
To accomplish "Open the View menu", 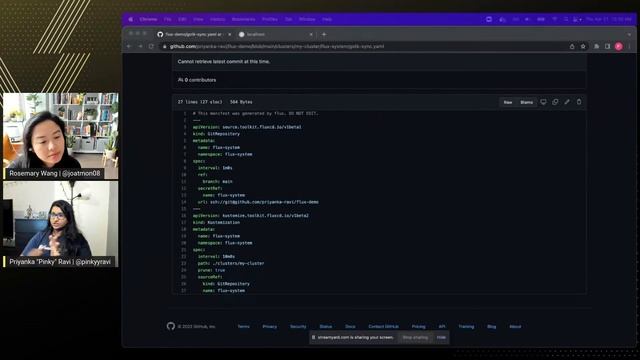I will pos(198,19).
